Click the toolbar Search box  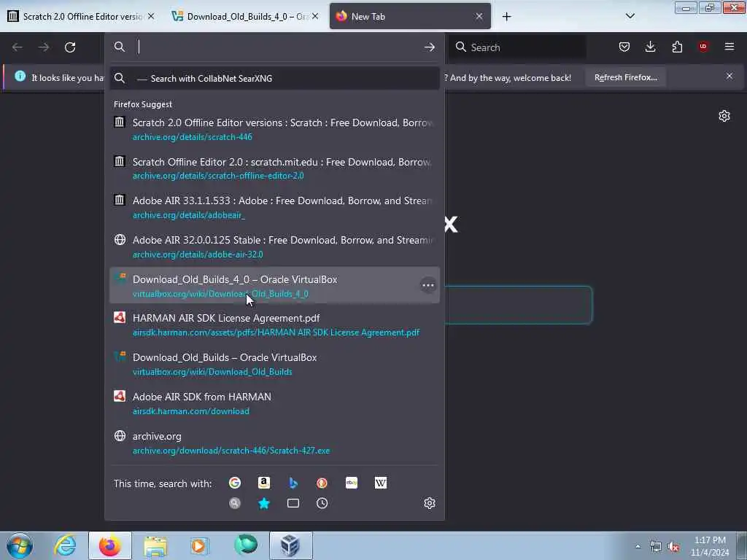(518, 47)
